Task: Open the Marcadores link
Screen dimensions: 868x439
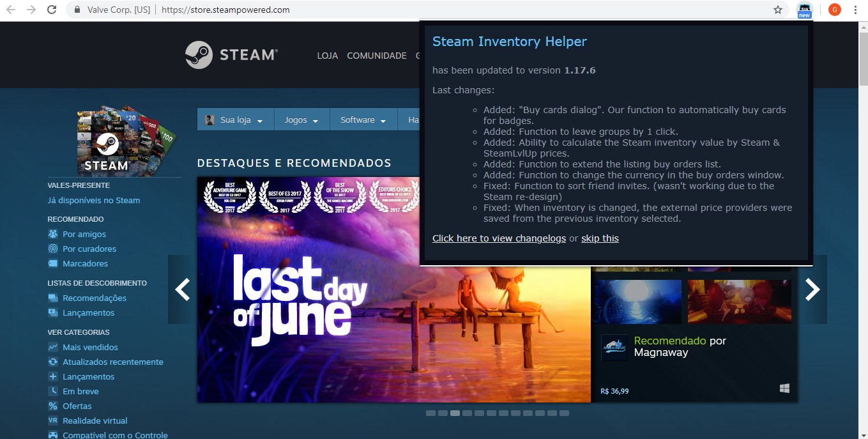Action: [x=85, y=263]
